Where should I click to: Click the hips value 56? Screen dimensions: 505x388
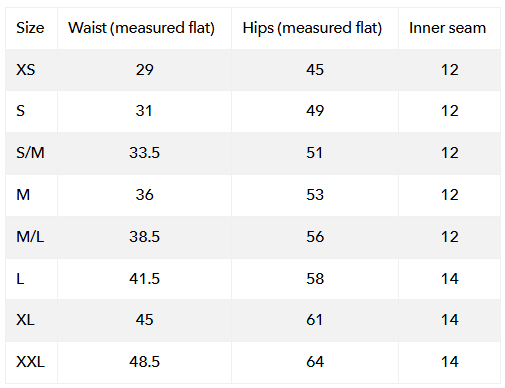coord(315,237)
